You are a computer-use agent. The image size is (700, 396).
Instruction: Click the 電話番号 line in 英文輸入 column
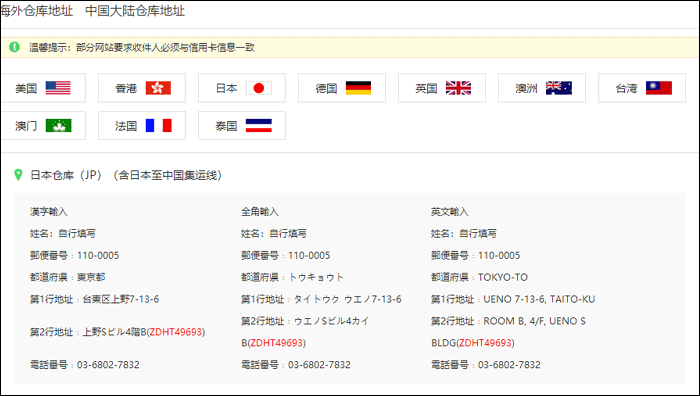point(486,365)
